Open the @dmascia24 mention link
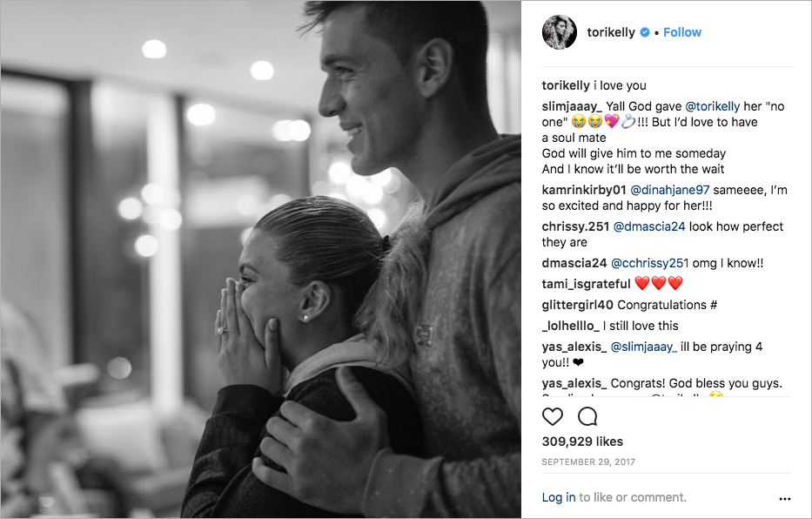 tap(649, 226)
